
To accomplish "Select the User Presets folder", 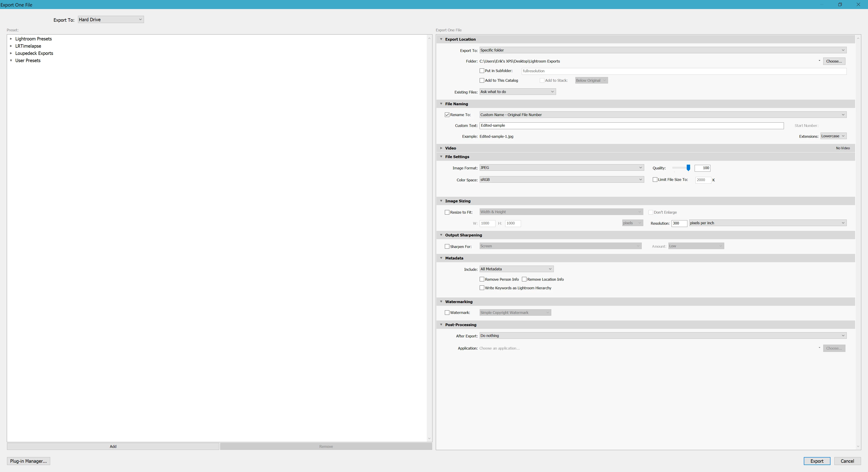I will click(x=28, y=61).
